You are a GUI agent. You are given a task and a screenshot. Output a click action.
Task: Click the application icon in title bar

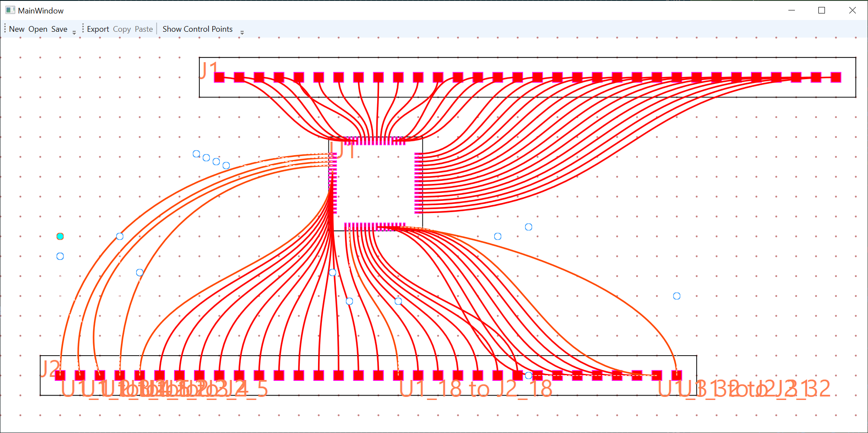pos(10,10)
